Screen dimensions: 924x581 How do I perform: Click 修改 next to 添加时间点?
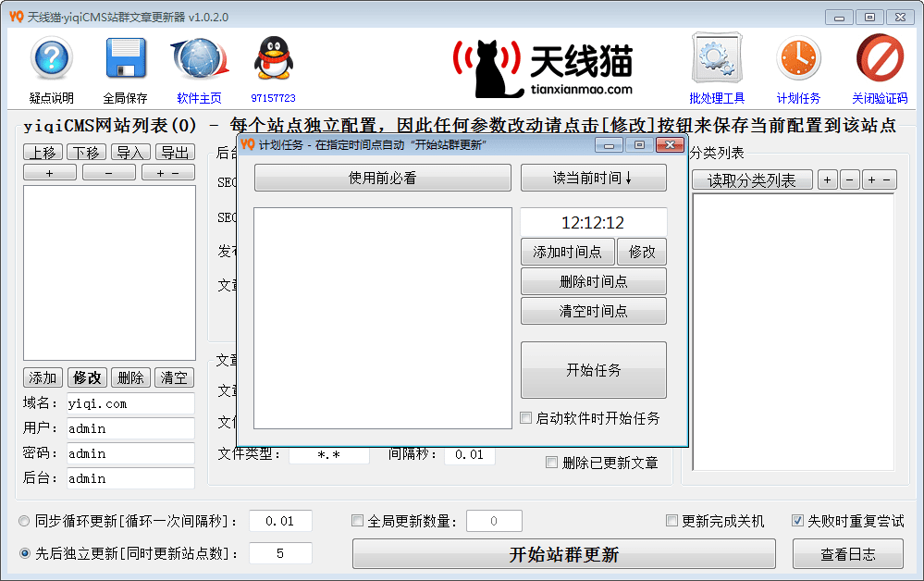click(x=642, y=252)
